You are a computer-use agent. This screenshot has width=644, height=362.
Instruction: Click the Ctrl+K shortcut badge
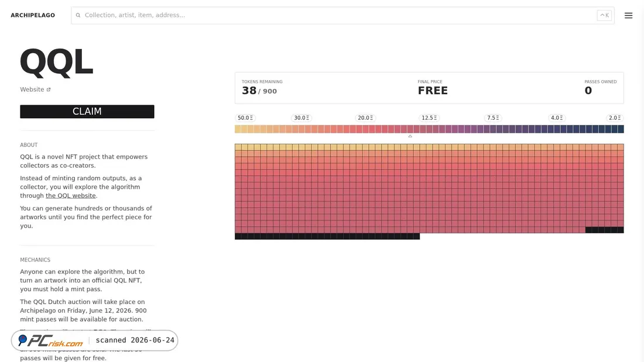[x=604, y=15]
